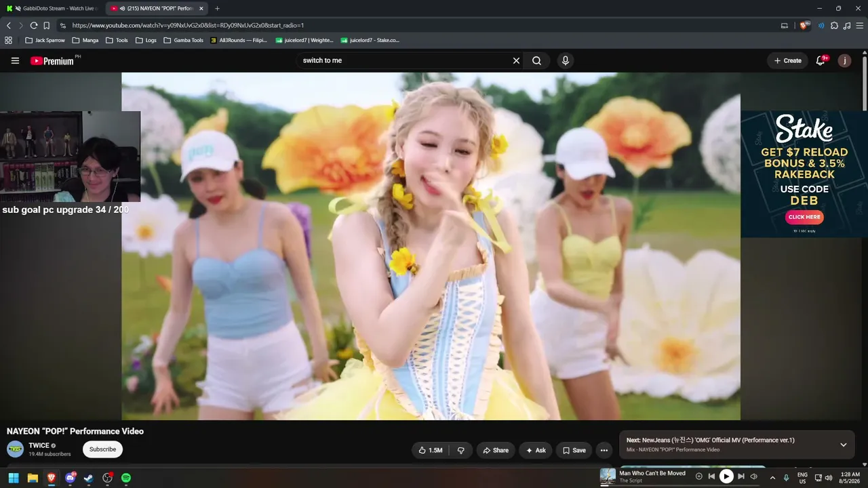Save the video to a playlist
Image resolution: width=868 pixels, height=488 pixels.
[x=574, y=450]
